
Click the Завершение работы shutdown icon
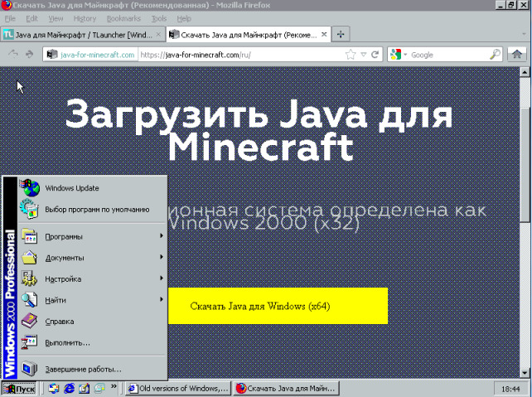(x=29, y=368)
